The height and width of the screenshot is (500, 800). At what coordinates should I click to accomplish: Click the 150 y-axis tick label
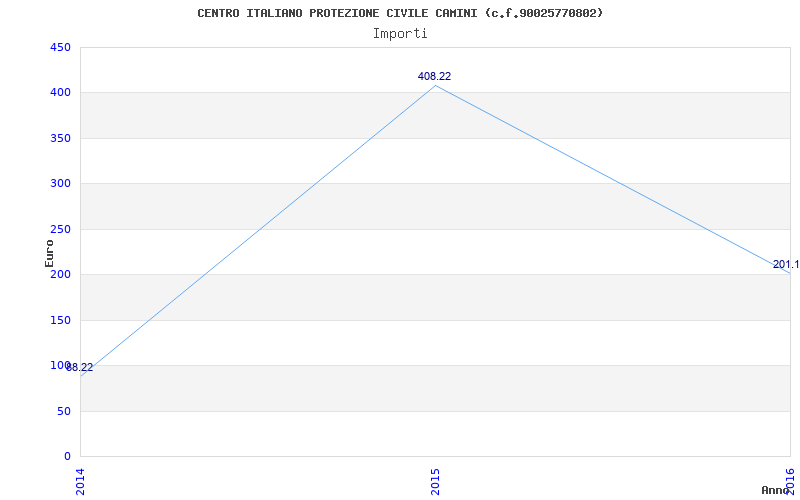click(x=60, y=320)
